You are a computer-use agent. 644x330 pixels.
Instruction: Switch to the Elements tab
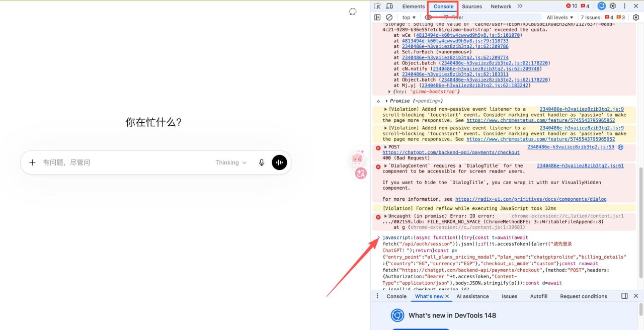414,7
